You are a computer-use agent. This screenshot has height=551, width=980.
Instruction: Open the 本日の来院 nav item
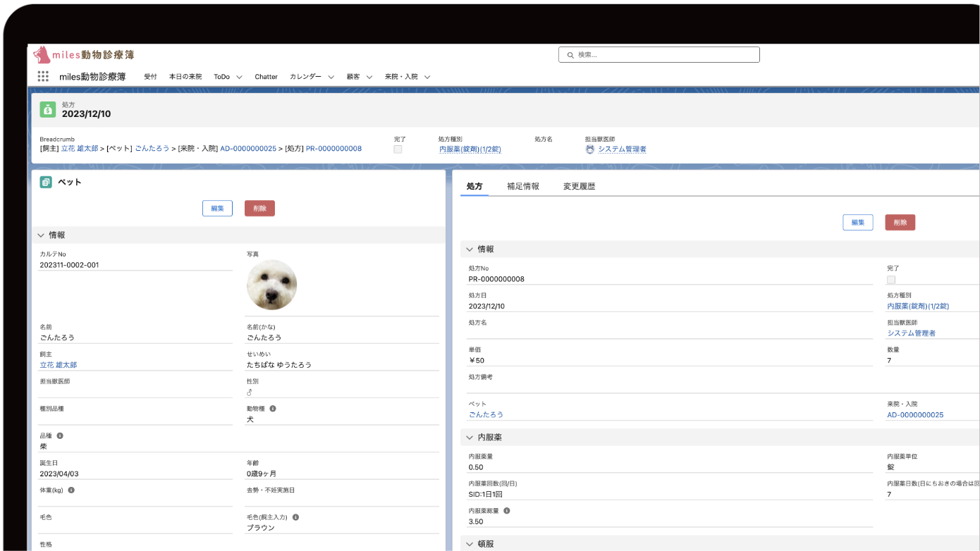185,76
